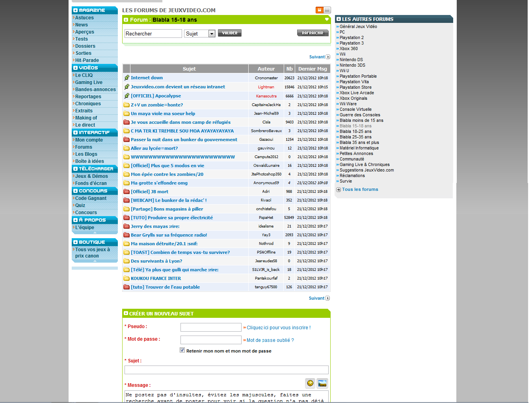Open Tous les forums link
The image size is (532, 403).
(x=360, y=190)
